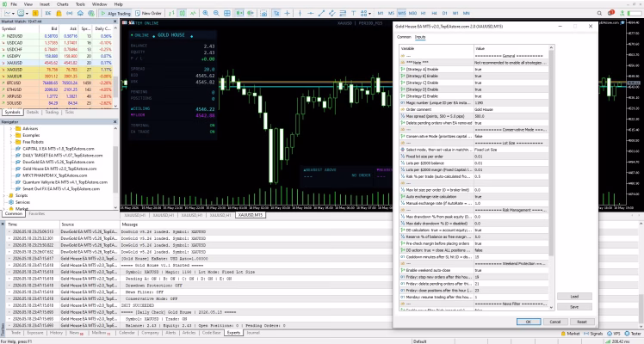The height and width of the screenshot is (344, 644).
Task: Click the New Order button
Action: click(x=149, y=13)
